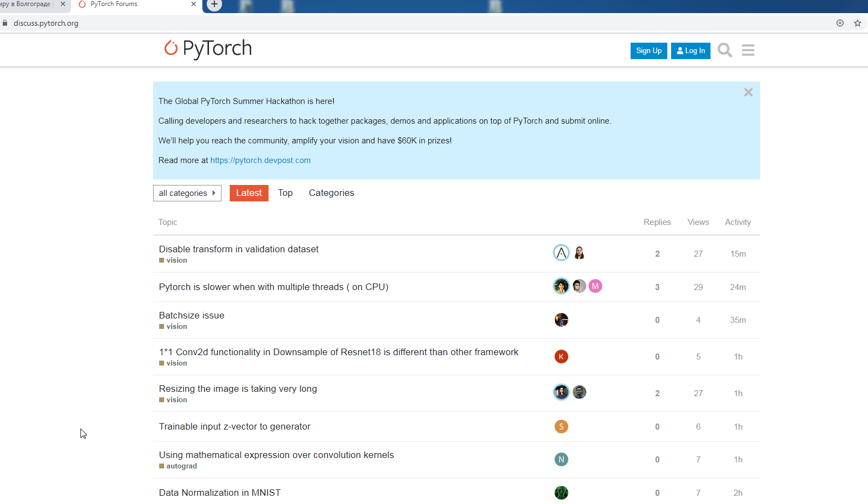
Task: Open the hamburger menu icon
Action: click(748, 50)
